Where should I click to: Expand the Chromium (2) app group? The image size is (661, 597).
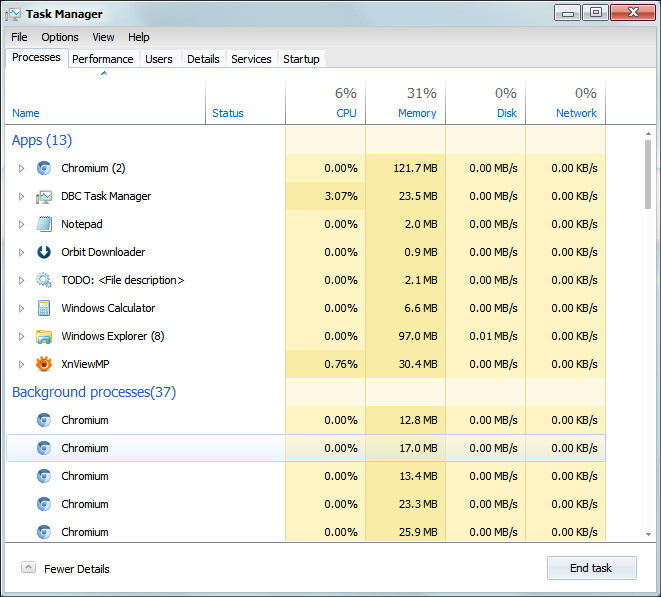tap(21, 169)
